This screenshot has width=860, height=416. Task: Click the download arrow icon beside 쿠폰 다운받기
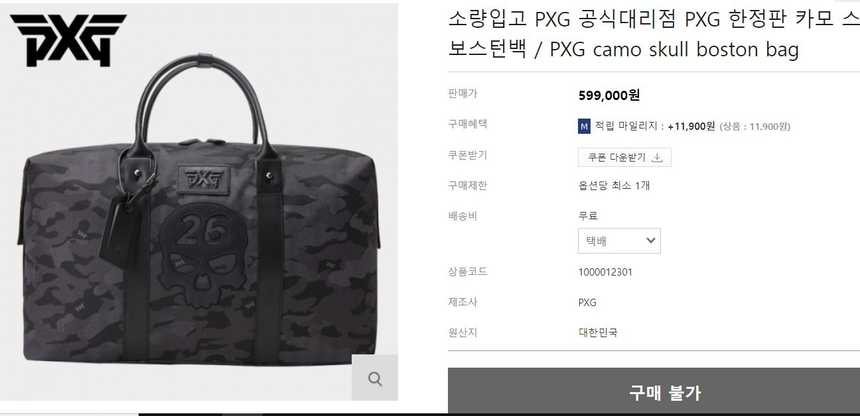tap(657, 158)
